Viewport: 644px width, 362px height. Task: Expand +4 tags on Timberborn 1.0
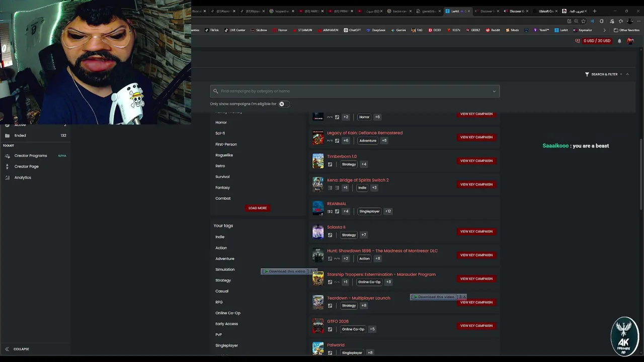[364, 164]
